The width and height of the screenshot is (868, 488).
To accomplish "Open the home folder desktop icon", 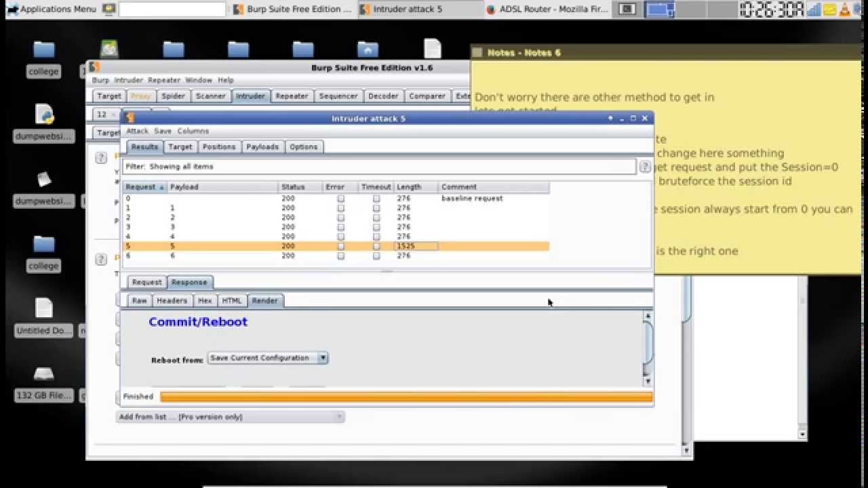I will (368, 49).
